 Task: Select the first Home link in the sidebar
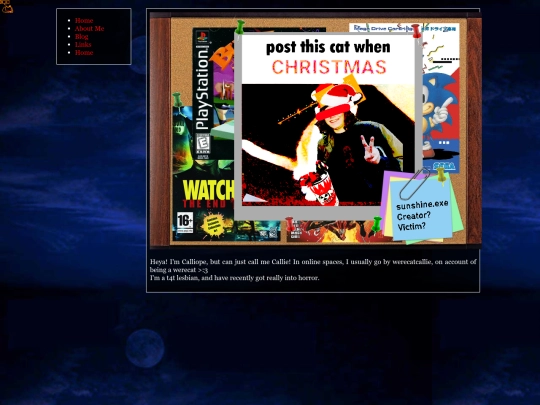tap(84, 20)
